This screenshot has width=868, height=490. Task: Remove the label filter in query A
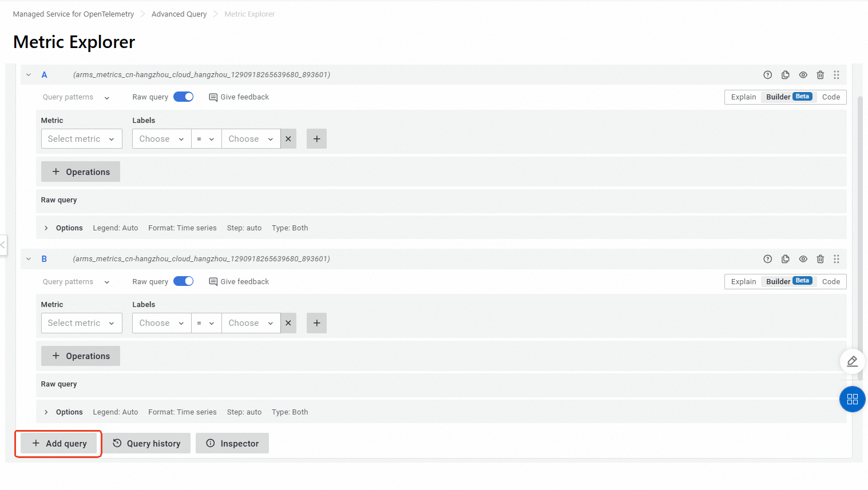tap(288, 138)
